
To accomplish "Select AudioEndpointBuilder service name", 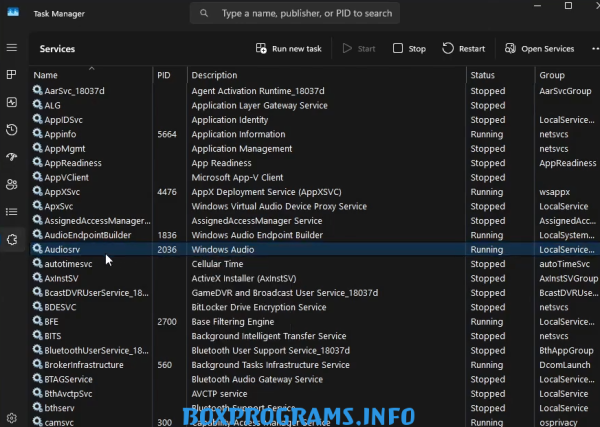I will tap(88, 235).
